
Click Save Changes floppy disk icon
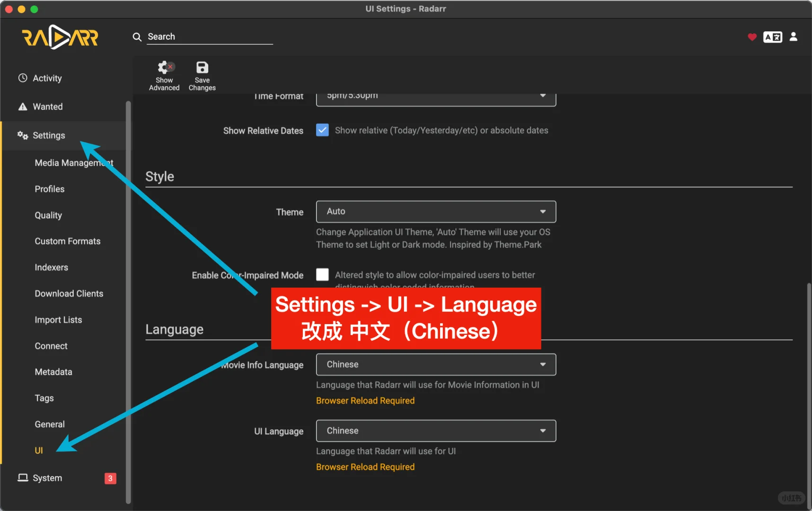(202, 68)
